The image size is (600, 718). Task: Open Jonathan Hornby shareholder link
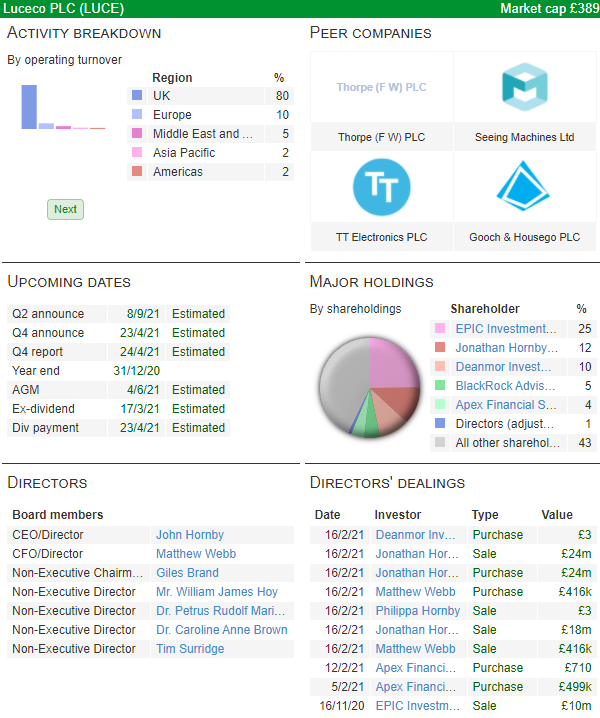coord(506,348)
